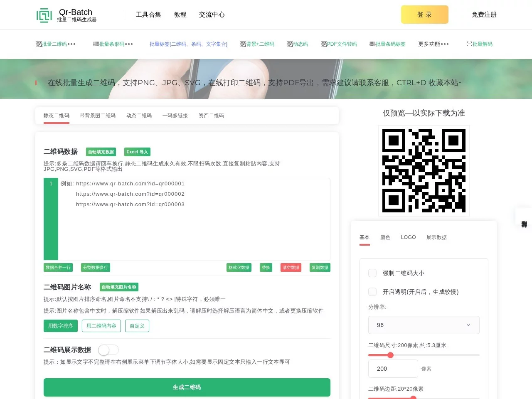
Task: Click the 二维码尺寸 slider handle
Action: (390, 355)
